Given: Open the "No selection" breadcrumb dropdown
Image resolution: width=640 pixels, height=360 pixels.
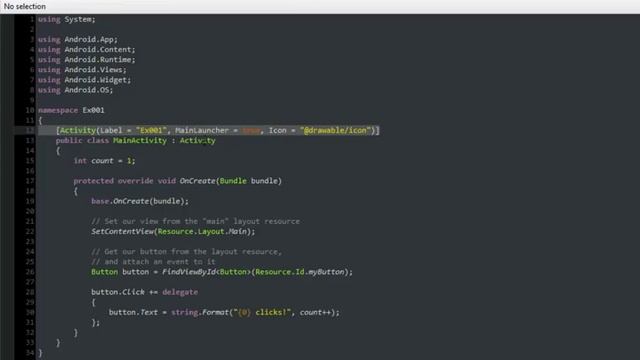Looking at the screenshot, I should [25, 7].
